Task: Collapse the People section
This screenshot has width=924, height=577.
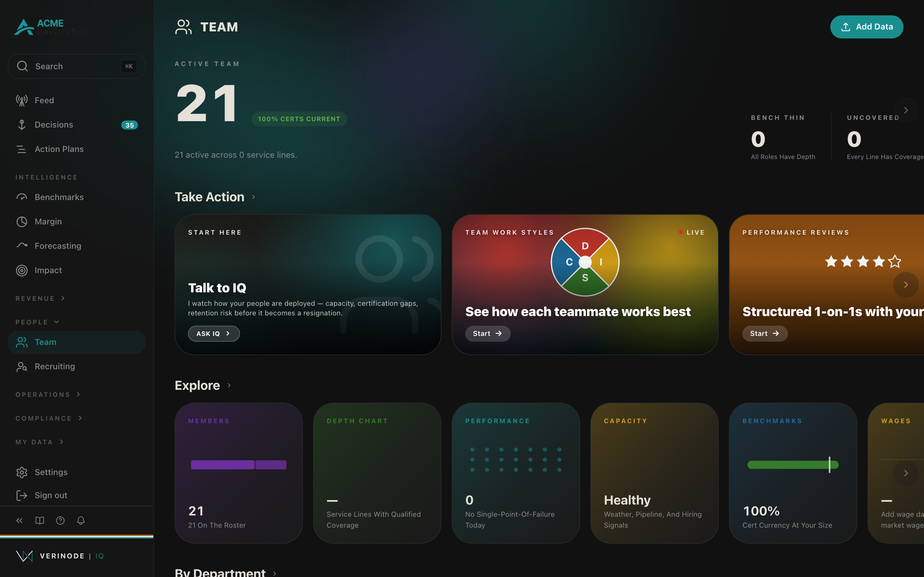Action: pos(38,322)
